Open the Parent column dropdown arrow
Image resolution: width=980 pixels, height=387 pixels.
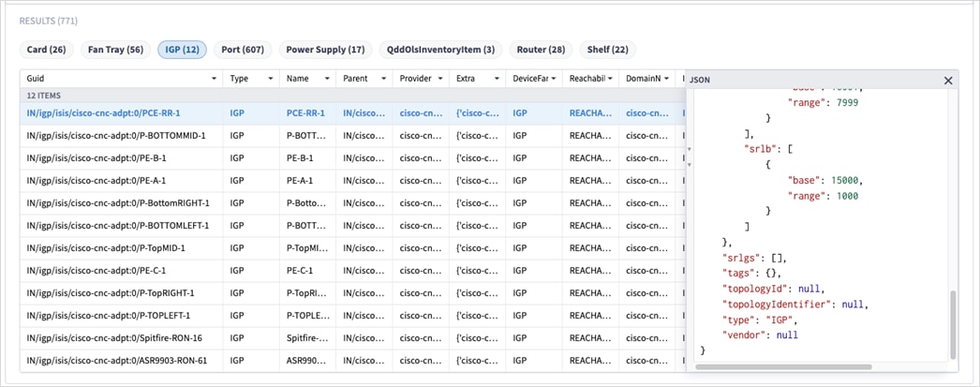coord(384,79)
